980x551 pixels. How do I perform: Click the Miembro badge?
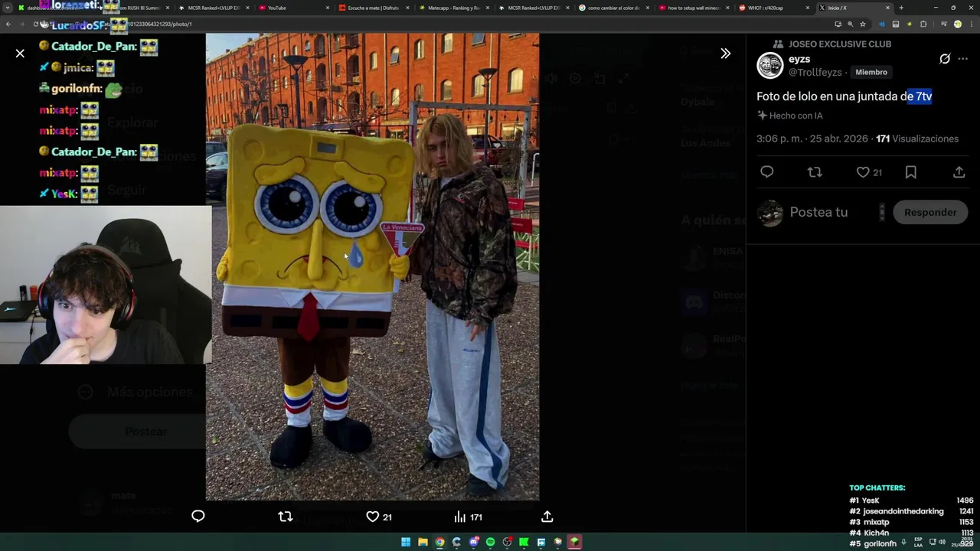tap(871, 72)
